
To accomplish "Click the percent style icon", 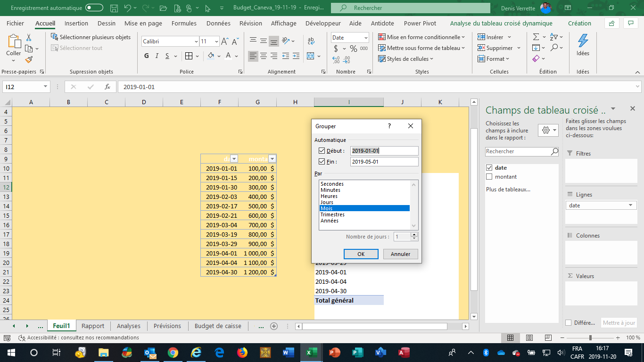I will [x=353, y=49].
